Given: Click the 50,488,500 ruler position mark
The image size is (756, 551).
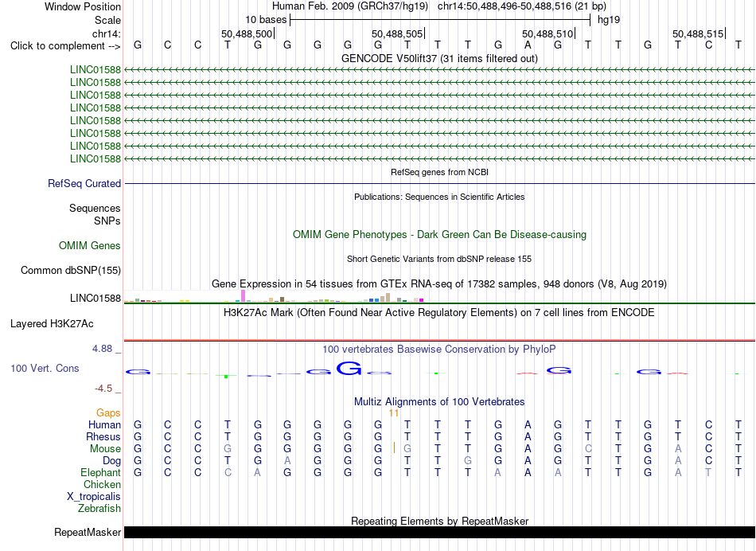Looking at the screenshot, I should (x=247, y=33).
